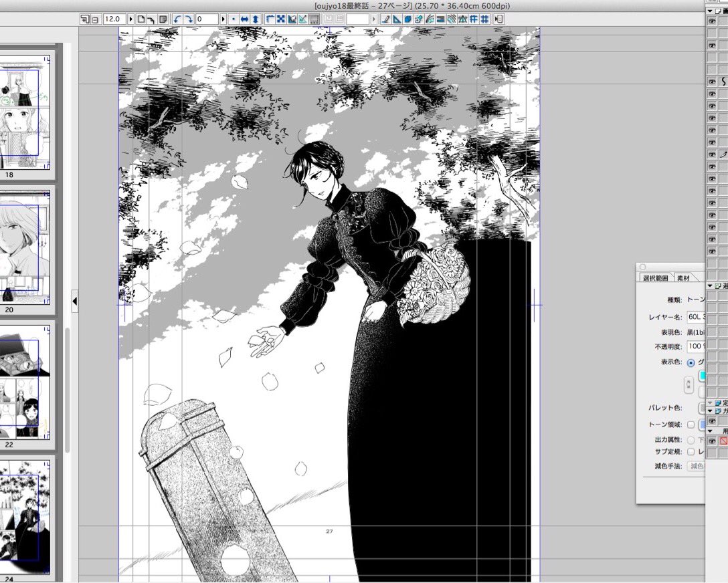This screenshot has width=728, height=583.
Task: Click the triangle set-square ruler icon
Action: [397, 19]
